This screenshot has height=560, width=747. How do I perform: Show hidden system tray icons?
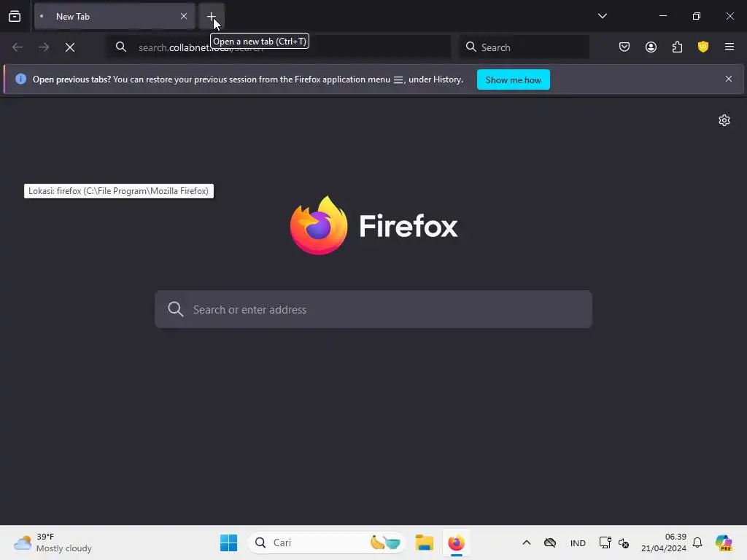pos(527,542)
